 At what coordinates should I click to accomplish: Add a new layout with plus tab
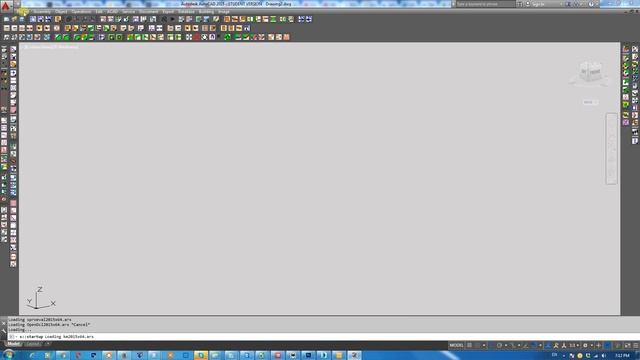[47, 344]
